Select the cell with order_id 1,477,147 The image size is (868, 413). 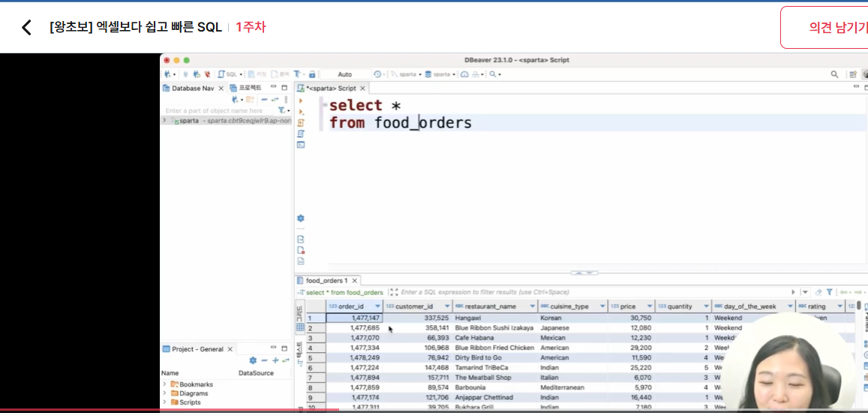pos(354,318)
